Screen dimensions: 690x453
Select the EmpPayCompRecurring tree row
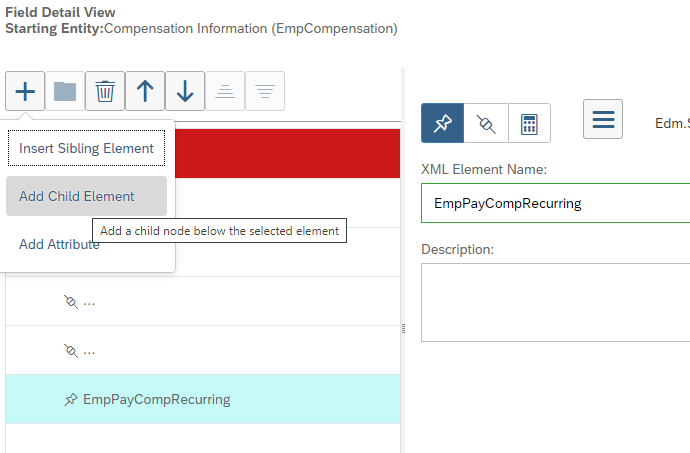pyautogui.click(x=203, y=399)
